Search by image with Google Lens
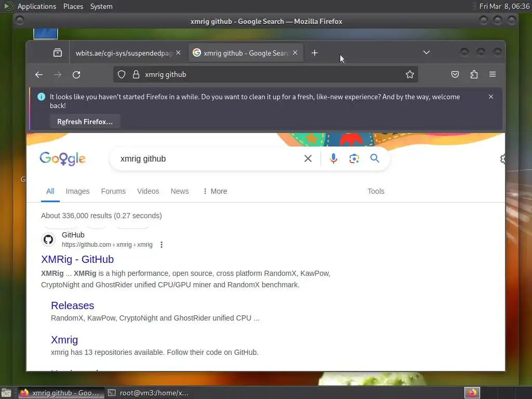Image resolution: width=532 pixels, height=399 pixels. [x=354, y=158]
